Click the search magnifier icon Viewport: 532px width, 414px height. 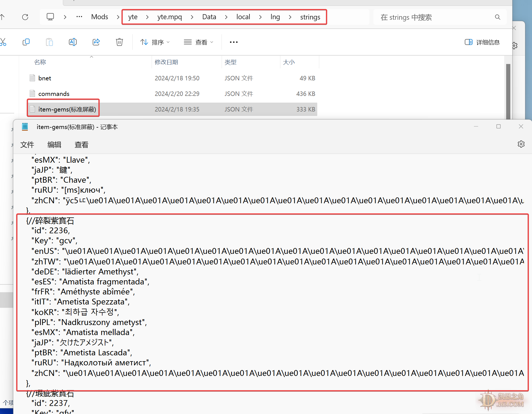498,17
